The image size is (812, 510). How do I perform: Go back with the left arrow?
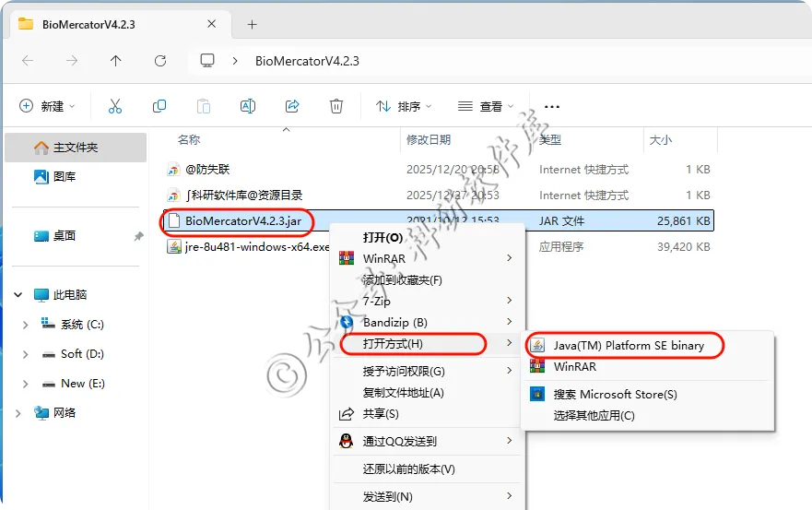pyautogui.click(x=28, y=61)
